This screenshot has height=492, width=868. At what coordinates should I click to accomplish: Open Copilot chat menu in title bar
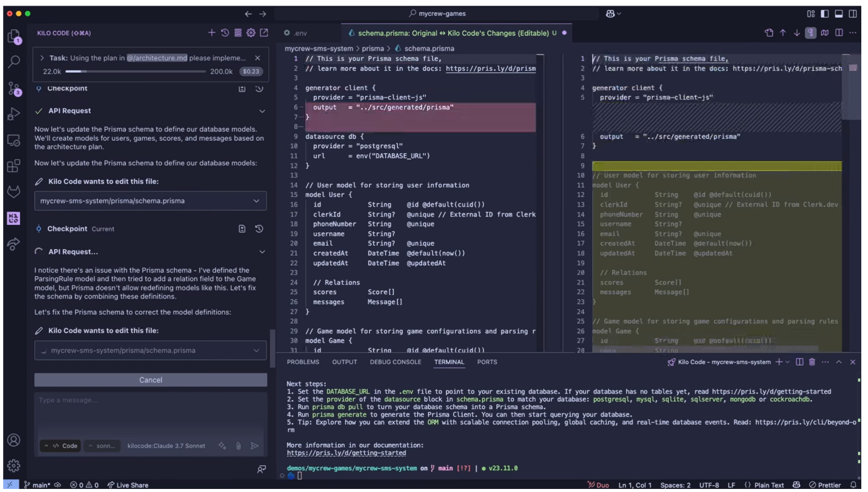[613, 13]
